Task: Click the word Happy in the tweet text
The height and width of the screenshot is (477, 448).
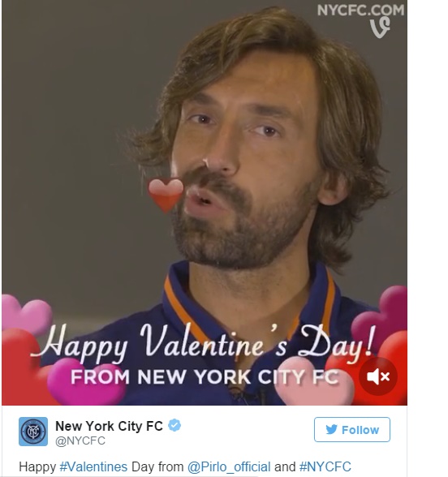Action: (x=37, y=467)
